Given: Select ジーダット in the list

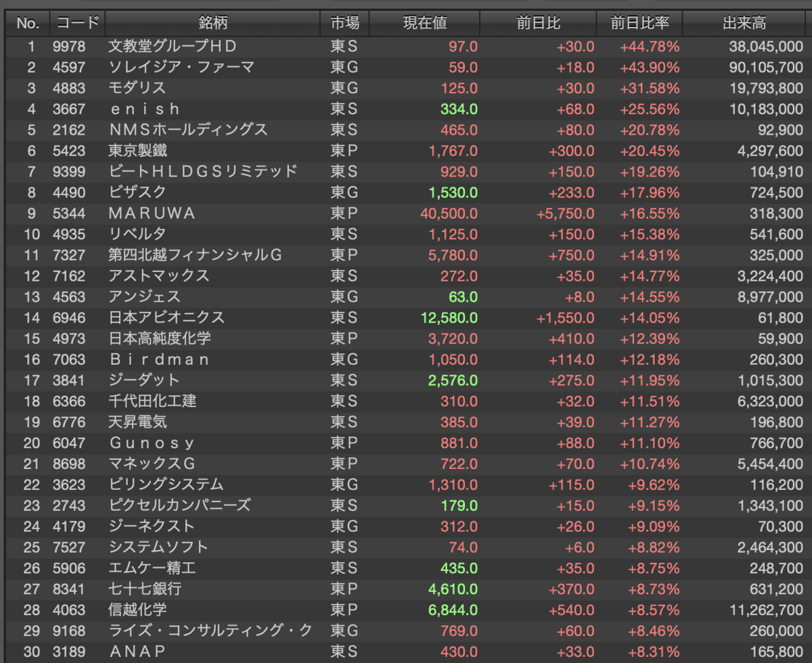Looking at the screenshot, I should click(144, 380).
